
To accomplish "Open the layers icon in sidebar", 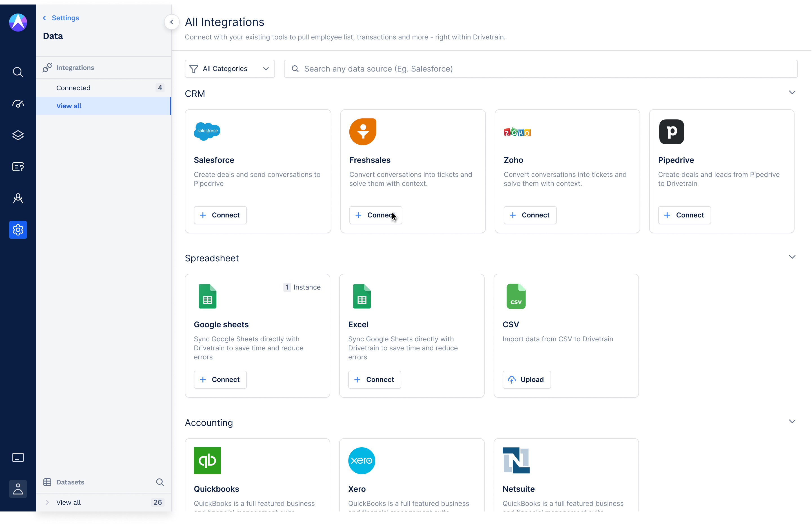I will (x=18, y=135).
